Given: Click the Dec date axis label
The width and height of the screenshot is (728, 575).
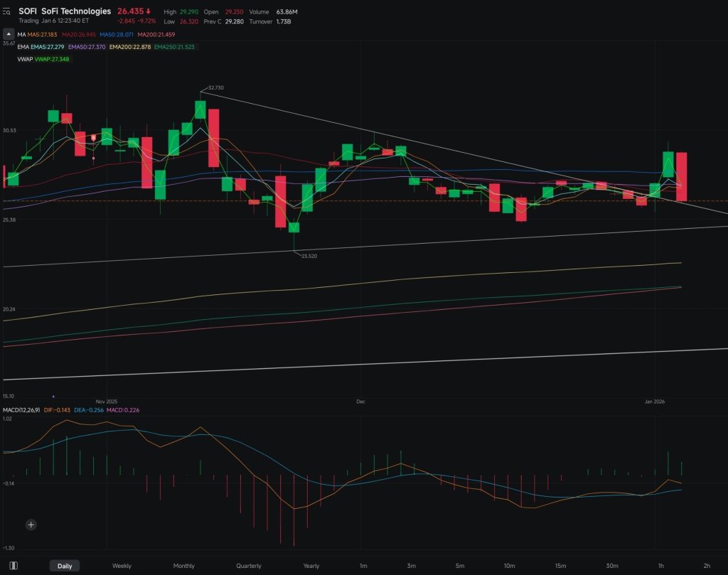Looking at the screenshot, I should (360, 402).
